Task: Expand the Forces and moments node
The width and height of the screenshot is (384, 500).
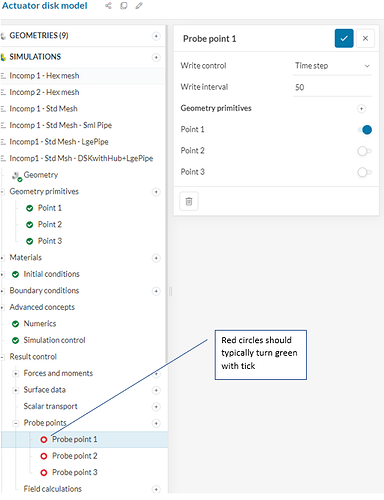Action: (x=15, y=374)
